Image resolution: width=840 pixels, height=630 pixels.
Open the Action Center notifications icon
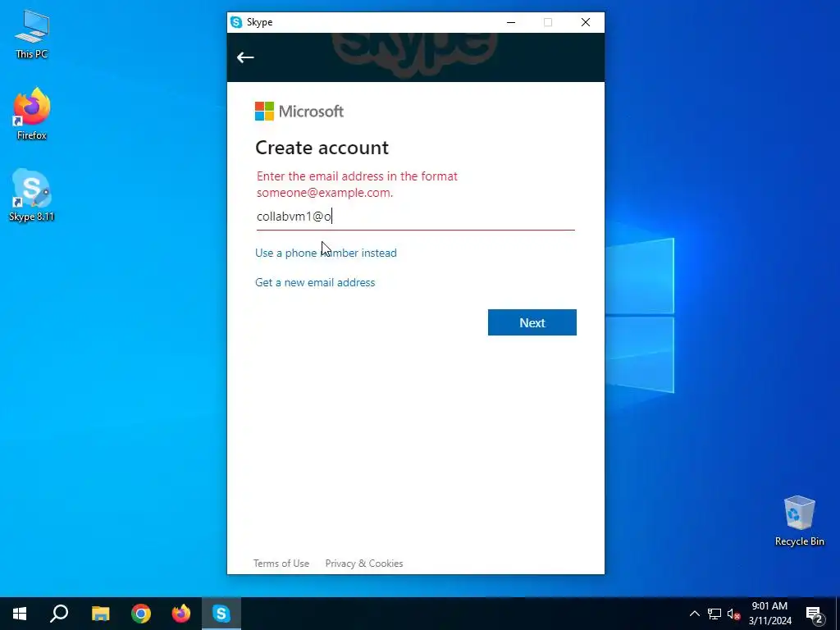(x=815, y=614)
